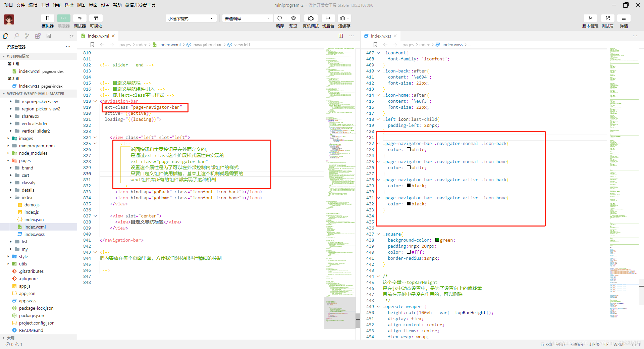Open app.wxss file in tree
Viewport: 644px width, 349px height.
point(28,301)
